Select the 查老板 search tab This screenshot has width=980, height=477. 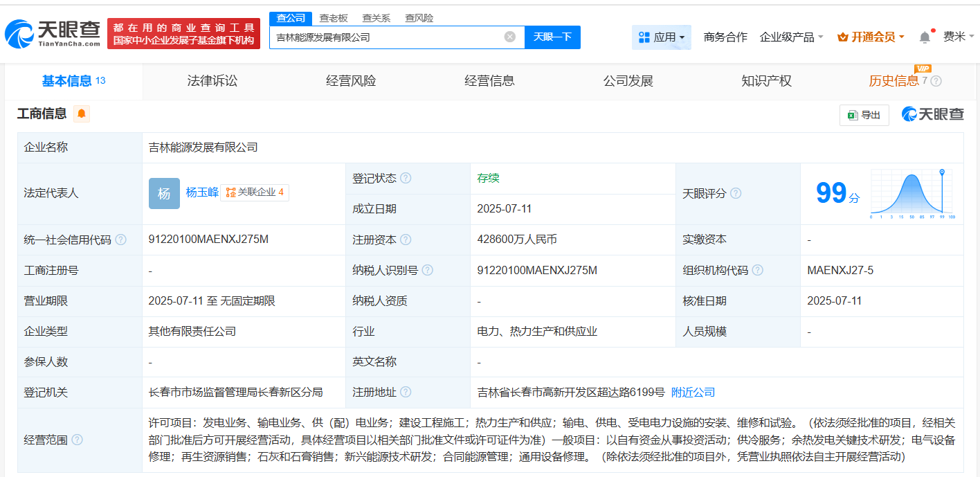tap(334, 18)
